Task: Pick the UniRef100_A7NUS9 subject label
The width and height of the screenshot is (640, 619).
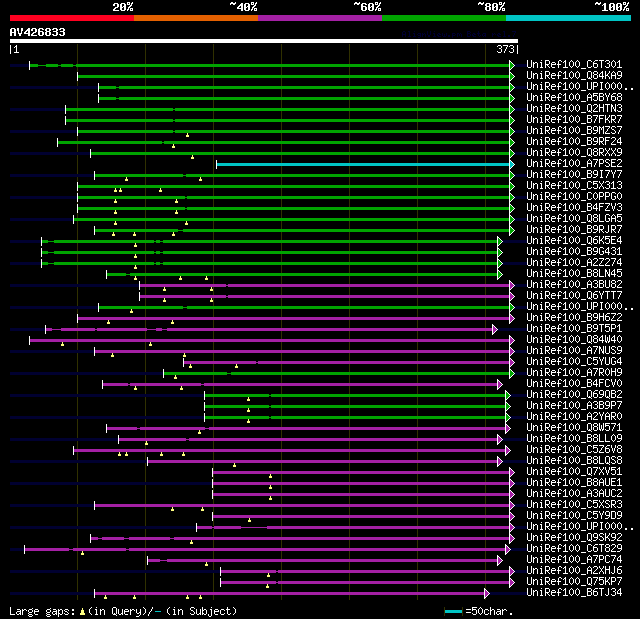Action: [574, 351]
